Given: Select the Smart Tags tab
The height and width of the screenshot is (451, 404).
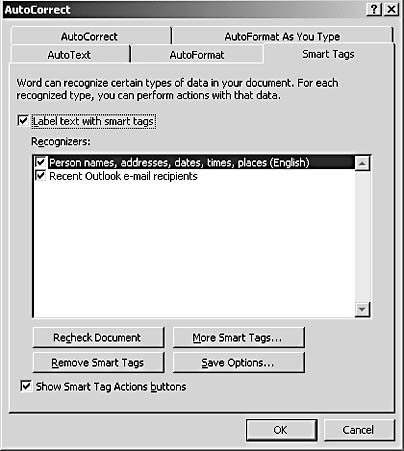Looking at the screenshot, I should tap(328, 54).
